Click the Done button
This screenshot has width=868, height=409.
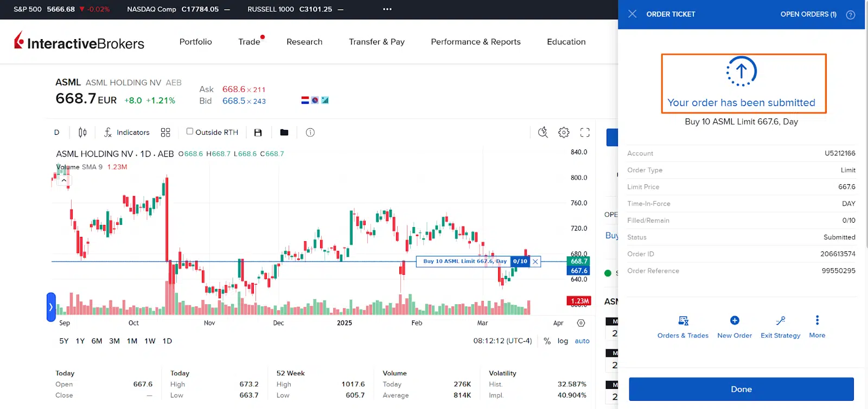tap(741, 389)
